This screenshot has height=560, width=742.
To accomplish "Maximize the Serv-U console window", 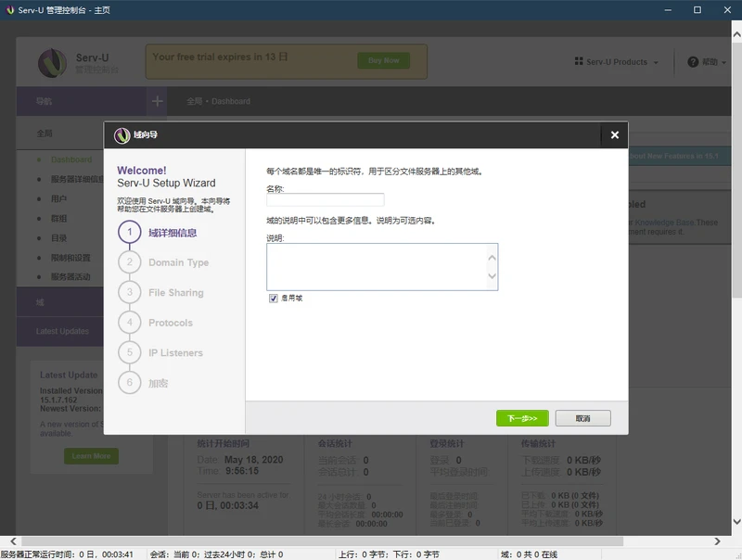I will coord(697,10).
